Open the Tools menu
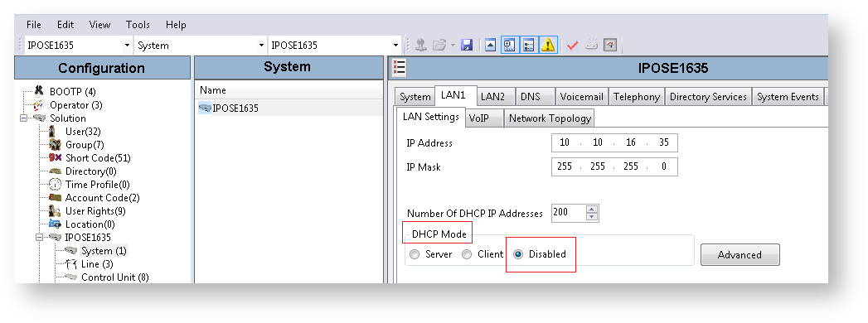Screen dimensions: 868x323 [x=138, y=25]
